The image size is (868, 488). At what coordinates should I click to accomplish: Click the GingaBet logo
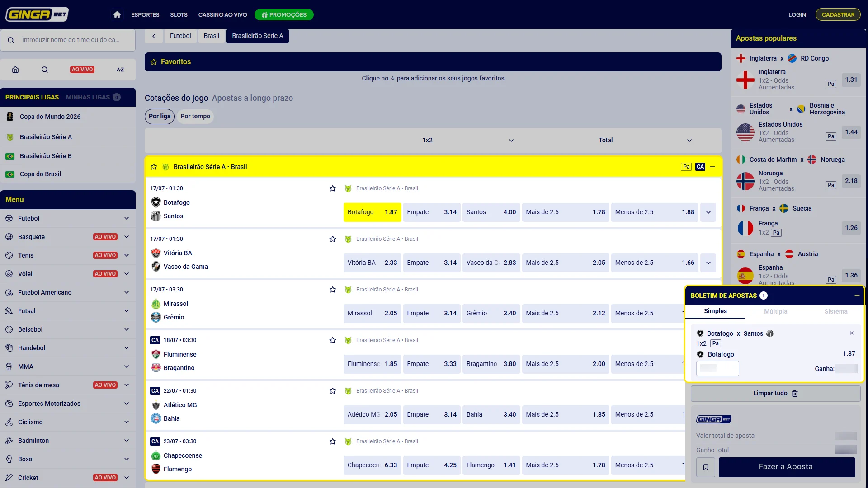37,14
